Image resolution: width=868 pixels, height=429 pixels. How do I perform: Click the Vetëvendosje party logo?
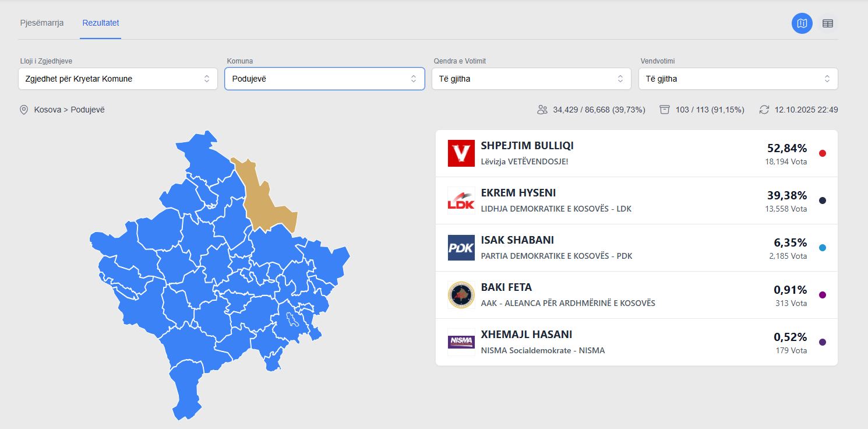pos(461,153)
